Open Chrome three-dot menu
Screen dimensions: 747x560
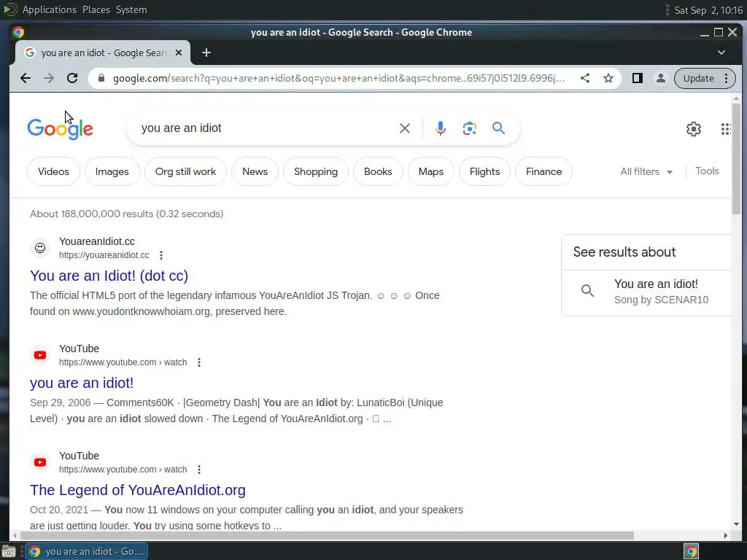pos(726,78)
